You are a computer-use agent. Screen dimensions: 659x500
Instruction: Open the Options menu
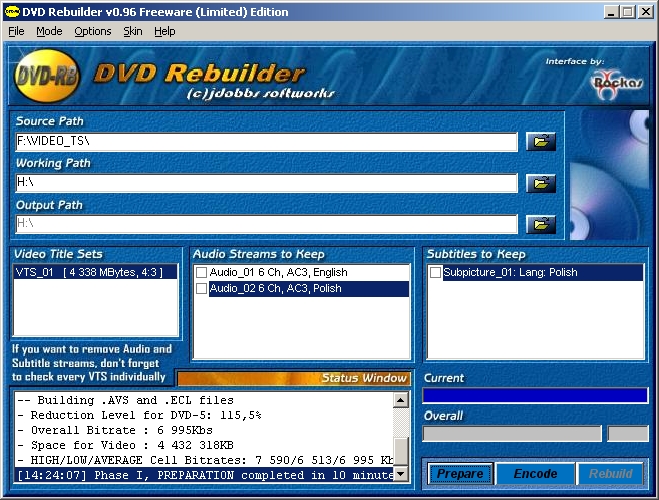click(93, 32)
